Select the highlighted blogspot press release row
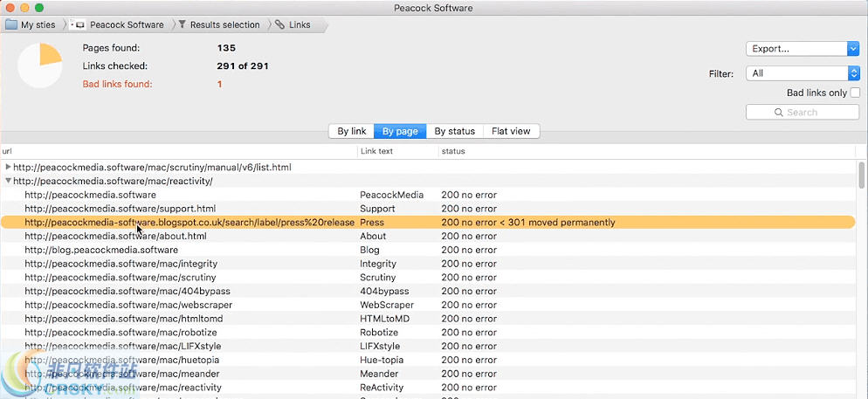 [429, 223]
